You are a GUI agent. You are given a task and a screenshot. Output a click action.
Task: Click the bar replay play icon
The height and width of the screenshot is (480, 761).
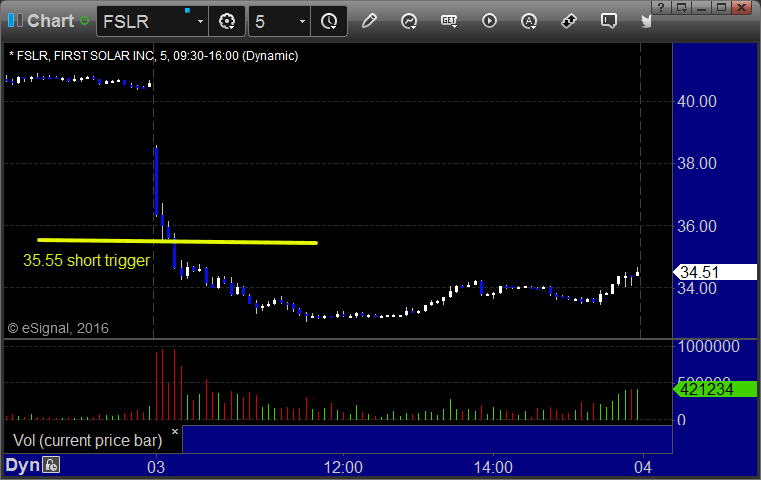coord(489,21)
